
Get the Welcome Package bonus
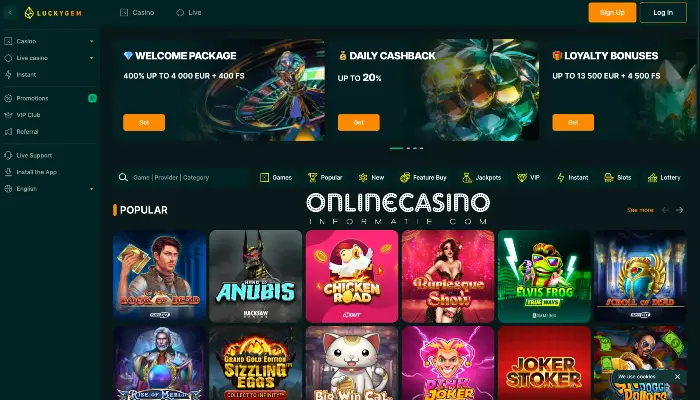144,122
